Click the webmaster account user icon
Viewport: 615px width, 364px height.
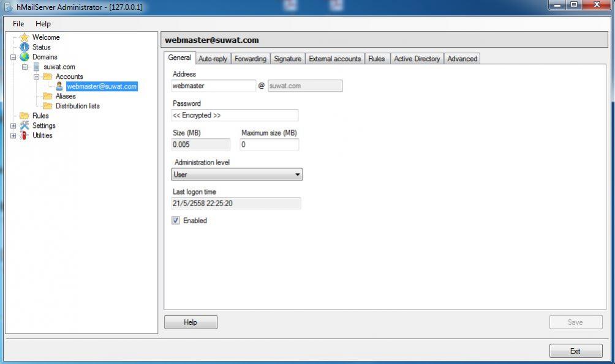(59, 86)
